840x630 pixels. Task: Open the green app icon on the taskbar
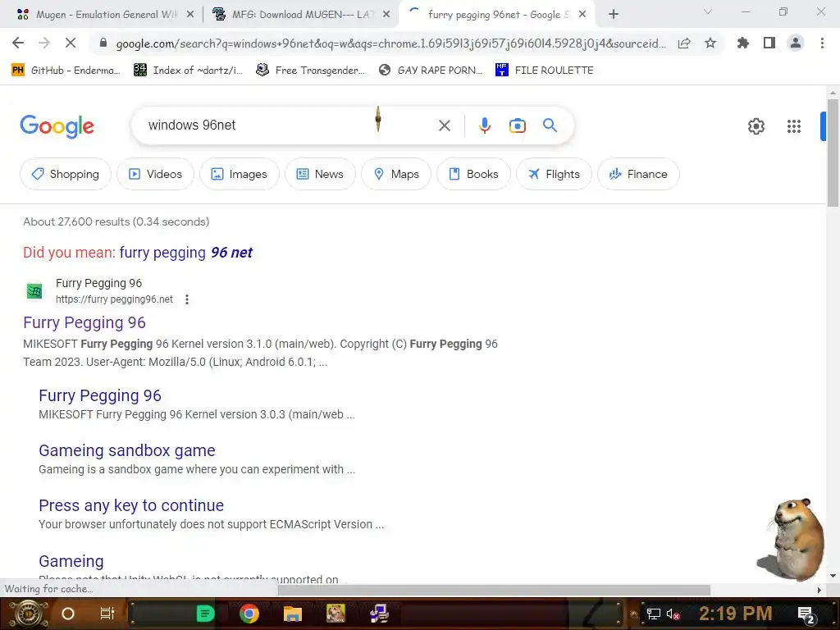coord(205,614)
